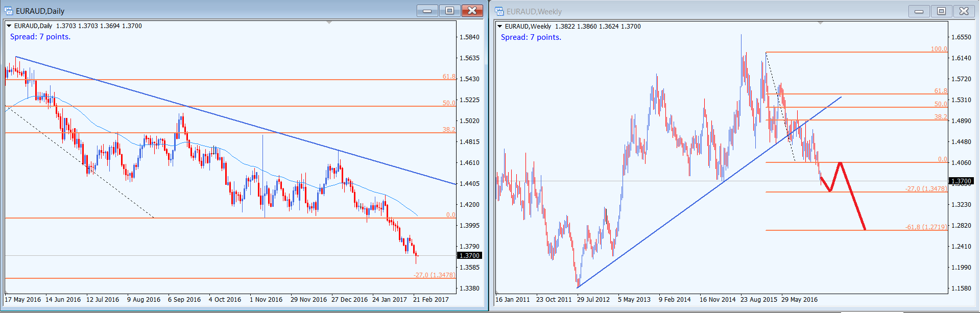Click the 1.5430 price on Daily scale
The height and width of the screenshot is (313, 980).
469,79
